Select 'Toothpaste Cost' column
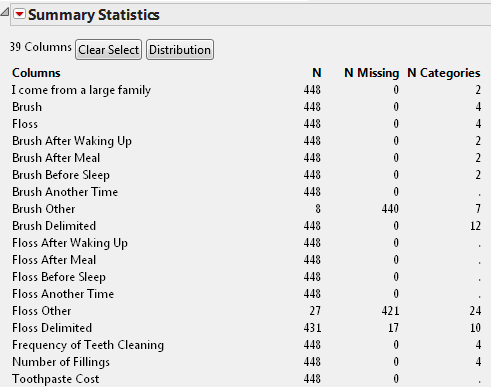491x387 pixels. pyautogui.click(x=55, y=379)
